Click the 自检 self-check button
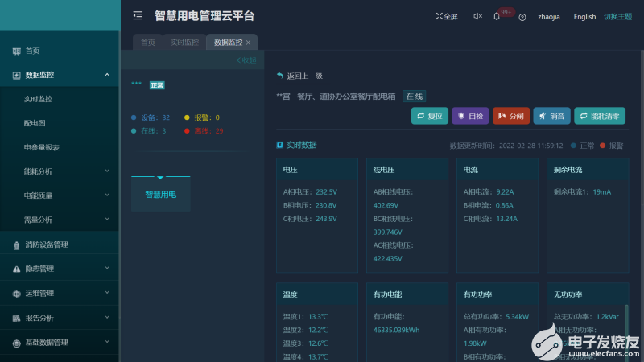The height and width of the screenshot is (362, 644). (x=470, y=116)
